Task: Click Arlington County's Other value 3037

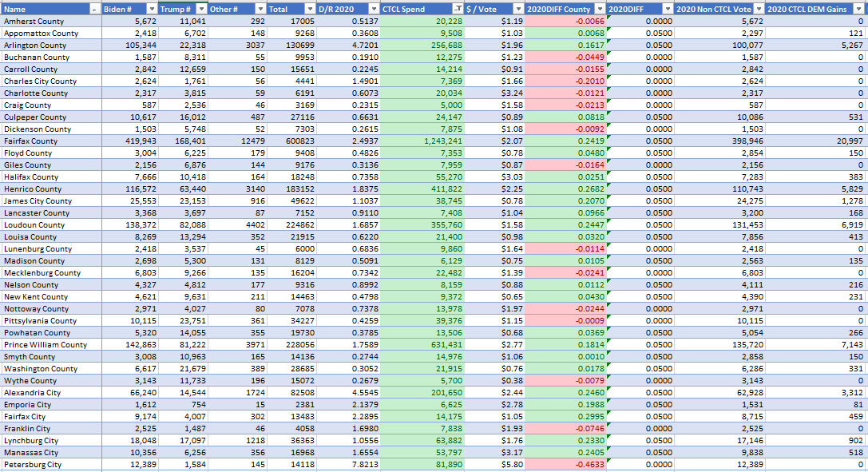Action: click(237, 46)
